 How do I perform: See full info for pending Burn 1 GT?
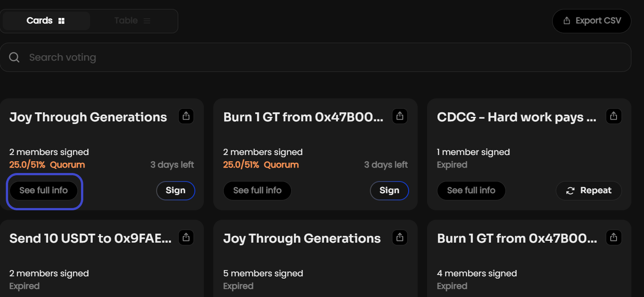(257, 191)
